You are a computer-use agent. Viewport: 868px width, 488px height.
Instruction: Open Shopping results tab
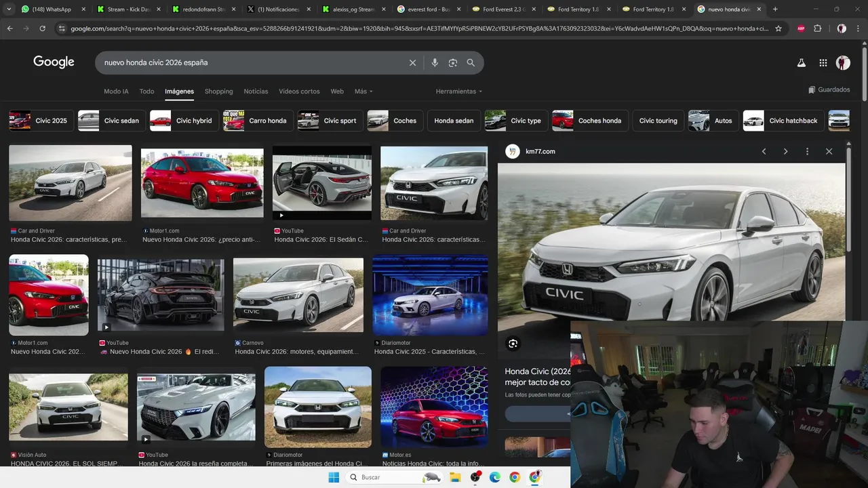218,91
